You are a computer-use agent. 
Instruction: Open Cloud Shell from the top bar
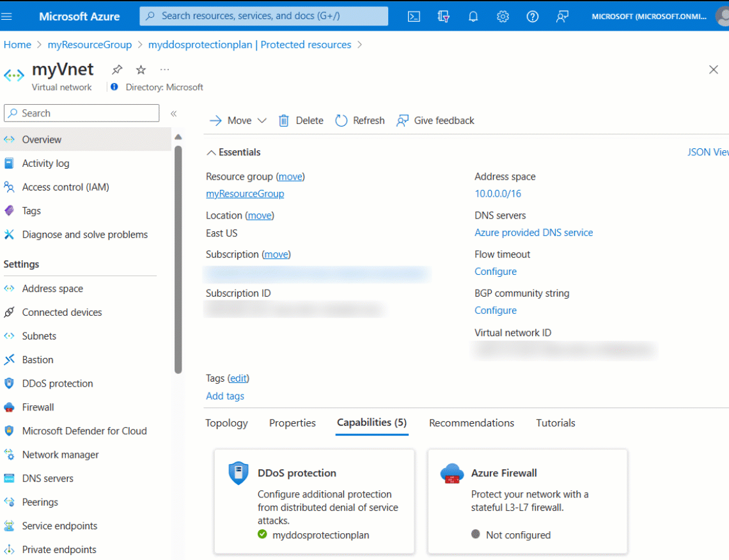pos(413,16)
